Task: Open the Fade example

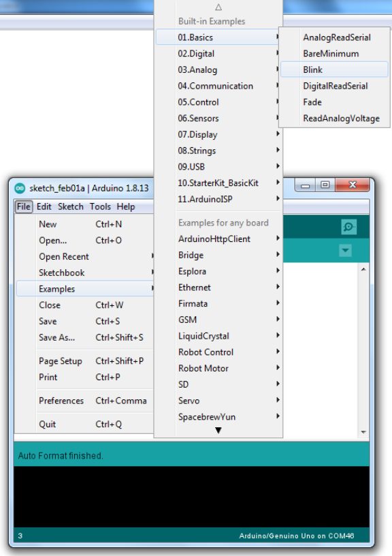Action: click(334, 102)
